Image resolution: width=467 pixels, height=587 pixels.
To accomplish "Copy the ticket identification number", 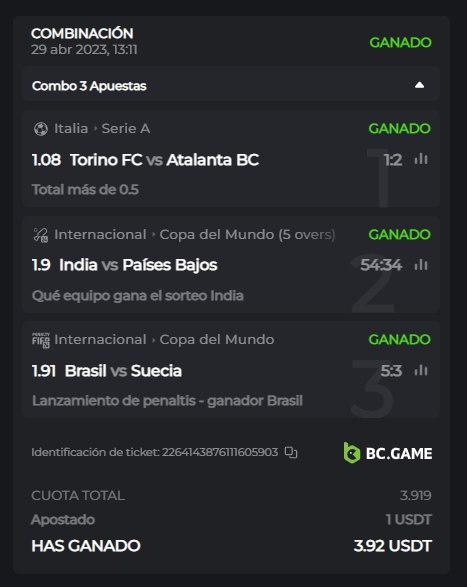I will coord(291,452).
